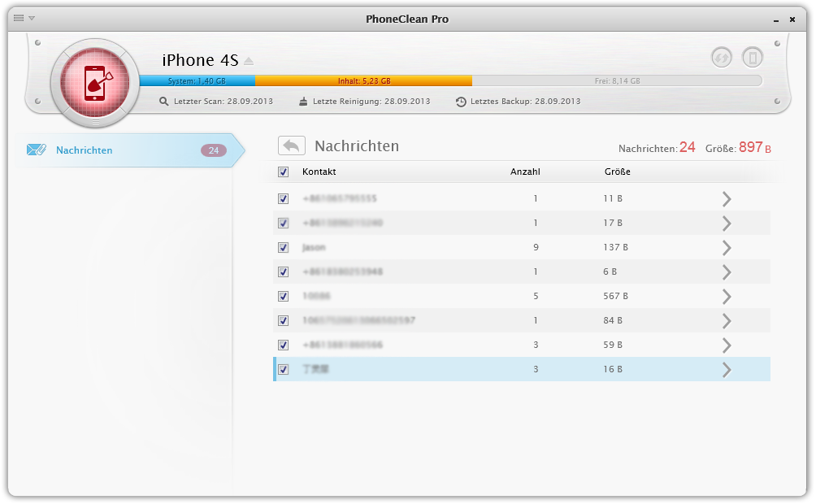
Task: Expand details for the 6 B row
Action: click(x=727, y=272)
